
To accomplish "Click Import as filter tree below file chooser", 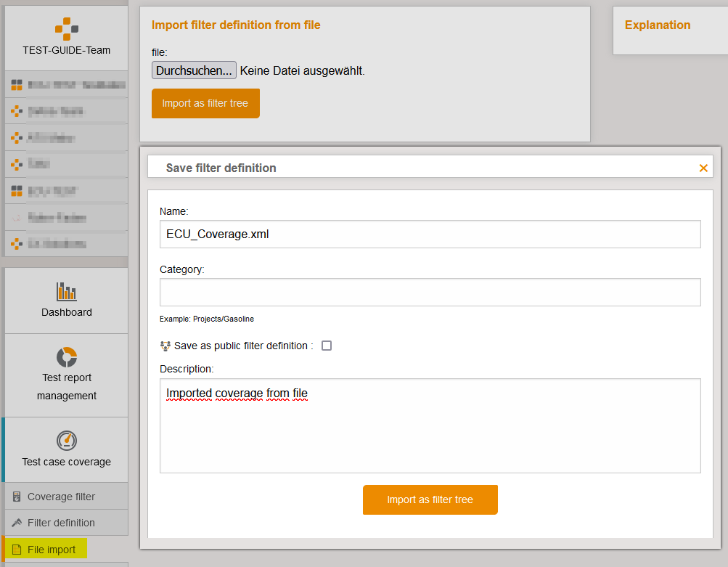I will [205, 103].
